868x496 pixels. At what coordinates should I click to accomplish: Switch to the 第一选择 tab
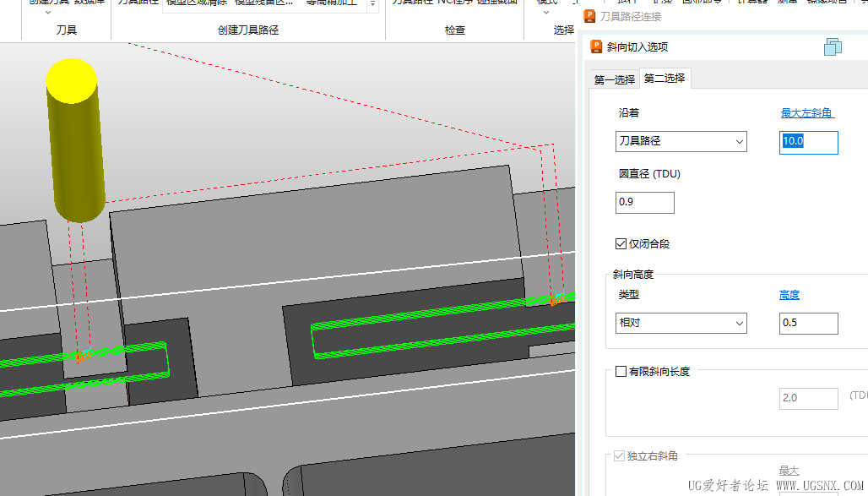pos(615,79)
